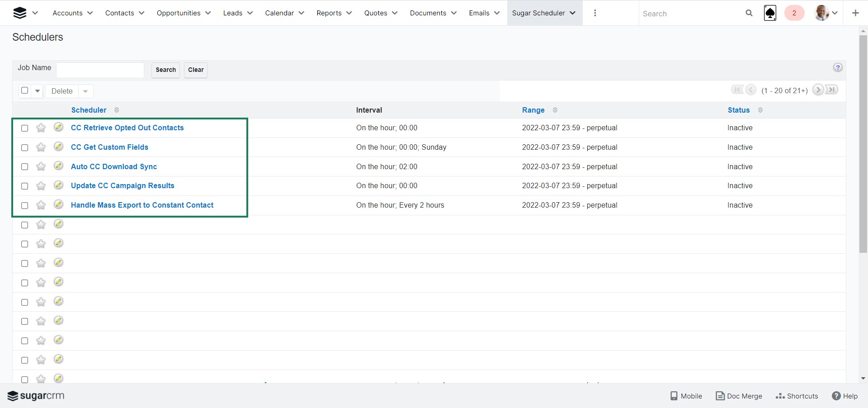868x408 pixels.
Task: Click the Clear filter button
Action: (x=196, y=70)
